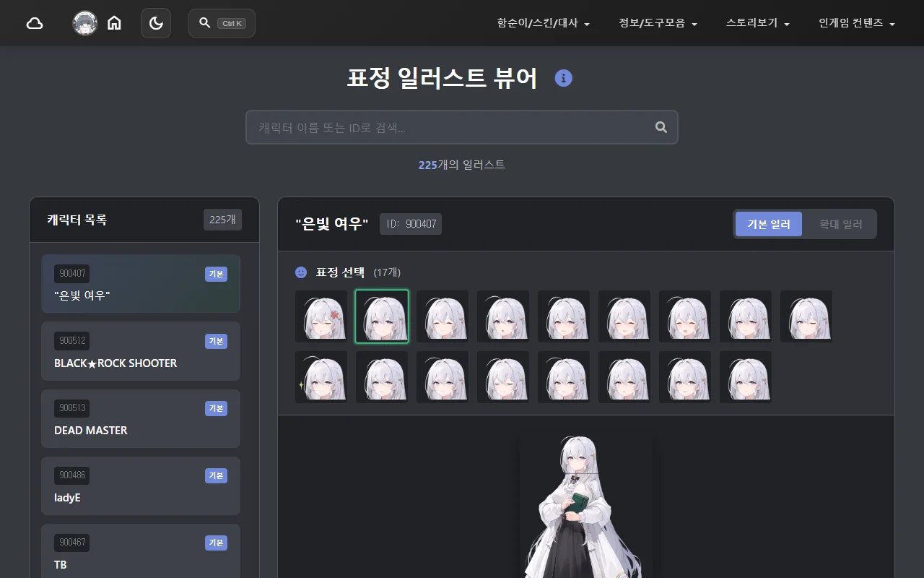Select BLACK★ROCK SHOOTER in character list
The image size is (924, 578).
point(141,351)
